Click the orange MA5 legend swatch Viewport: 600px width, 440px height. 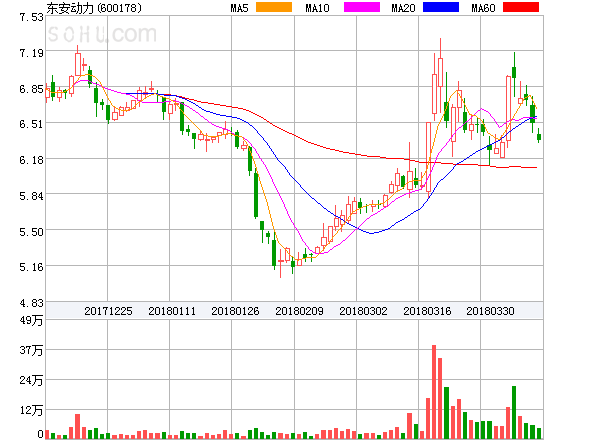pos(274,7)
